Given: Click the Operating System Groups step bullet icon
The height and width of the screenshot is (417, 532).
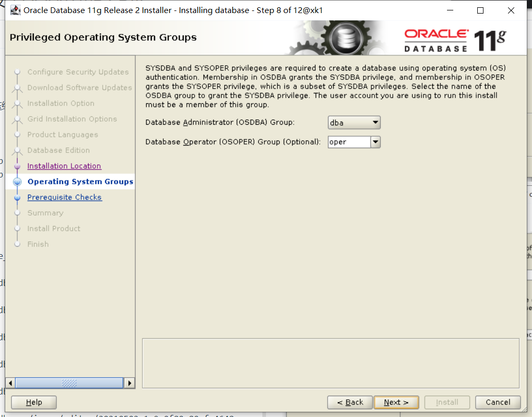Looking at the screenshot, I should (x=17, y=182).
